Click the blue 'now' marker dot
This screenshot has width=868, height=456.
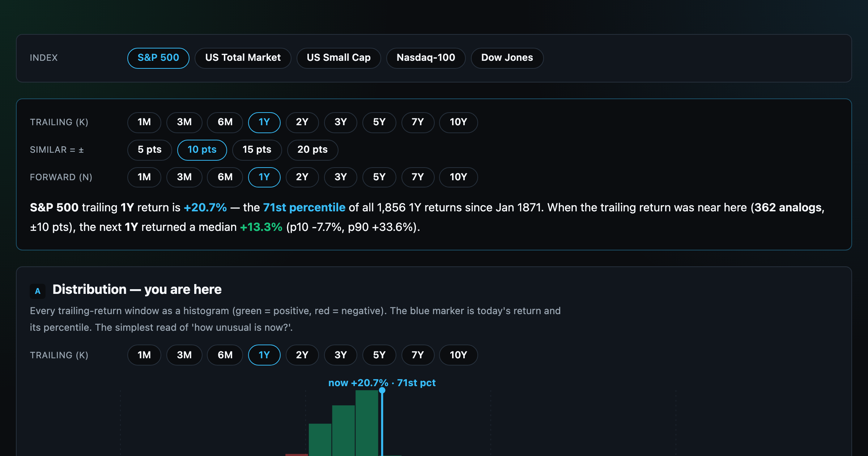tap(382, 390)
